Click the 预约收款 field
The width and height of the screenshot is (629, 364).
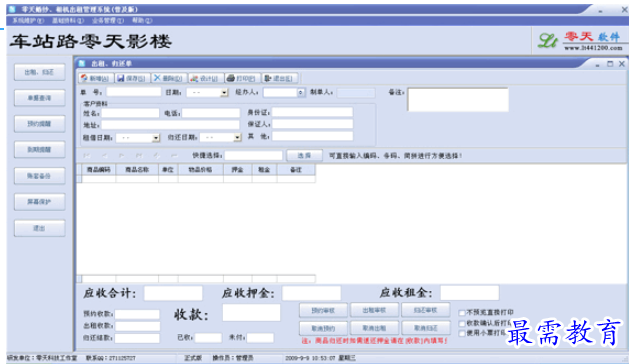coord(137,314)
